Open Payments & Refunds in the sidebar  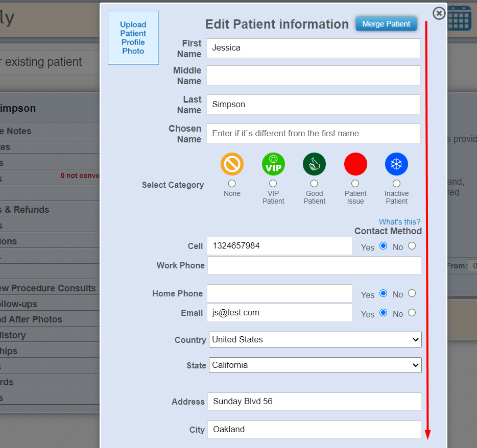coord(31,209)
